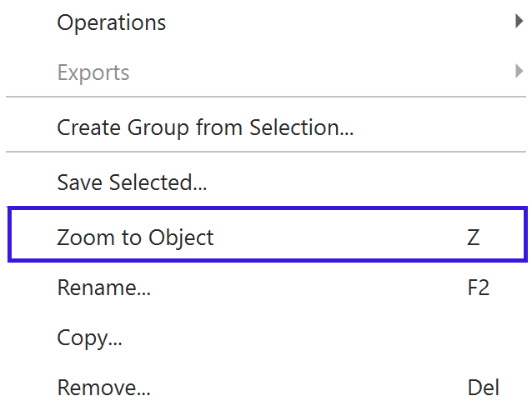Show available object operations

click(112, 23)
